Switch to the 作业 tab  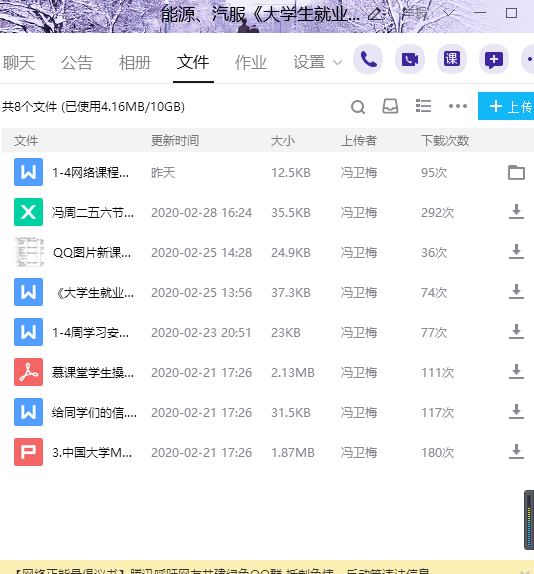click(x=251, y=63)
